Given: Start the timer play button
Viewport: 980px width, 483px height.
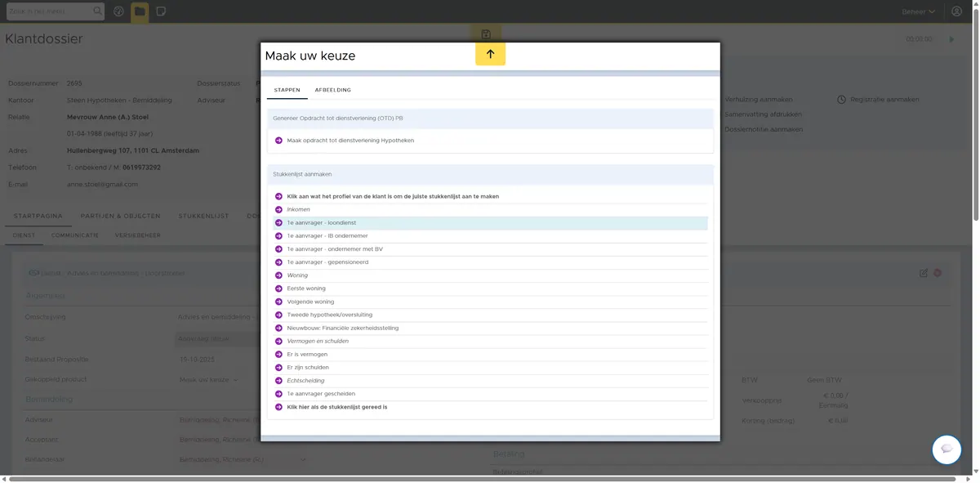Looking at the screenshot, I should 951,39.
